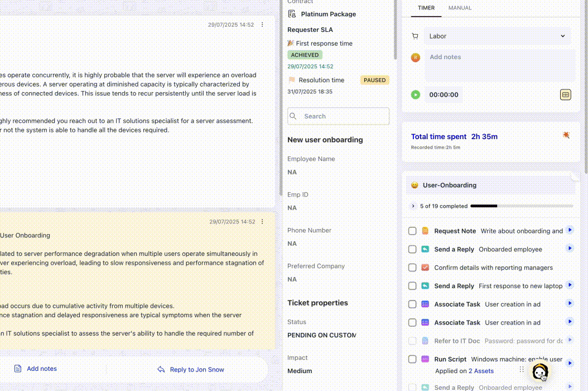Viewport: 588px width, 391px height.
Task: Click the ticket details panel scrollbar
Action: pyautogui.click(x=395, y=30)
